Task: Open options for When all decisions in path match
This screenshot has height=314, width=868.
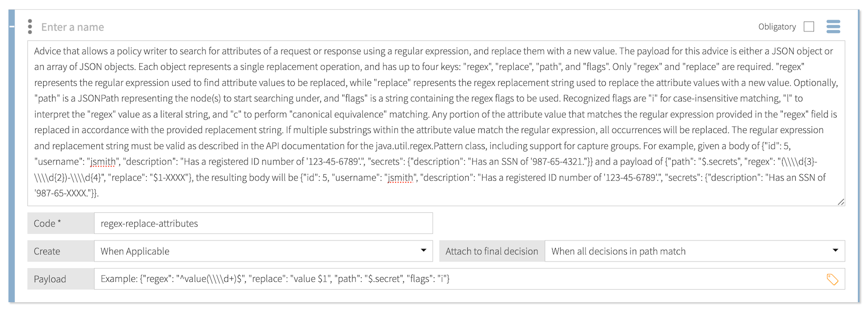Action: (837, 251)
